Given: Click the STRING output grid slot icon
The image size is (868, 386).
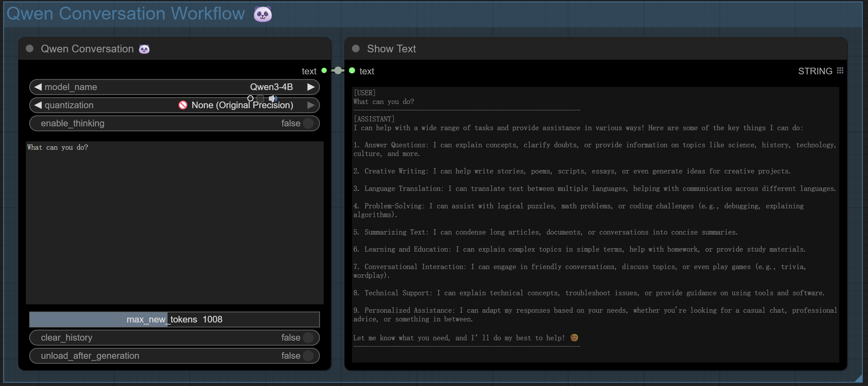Looking at the screenshot, I should 840,71.
